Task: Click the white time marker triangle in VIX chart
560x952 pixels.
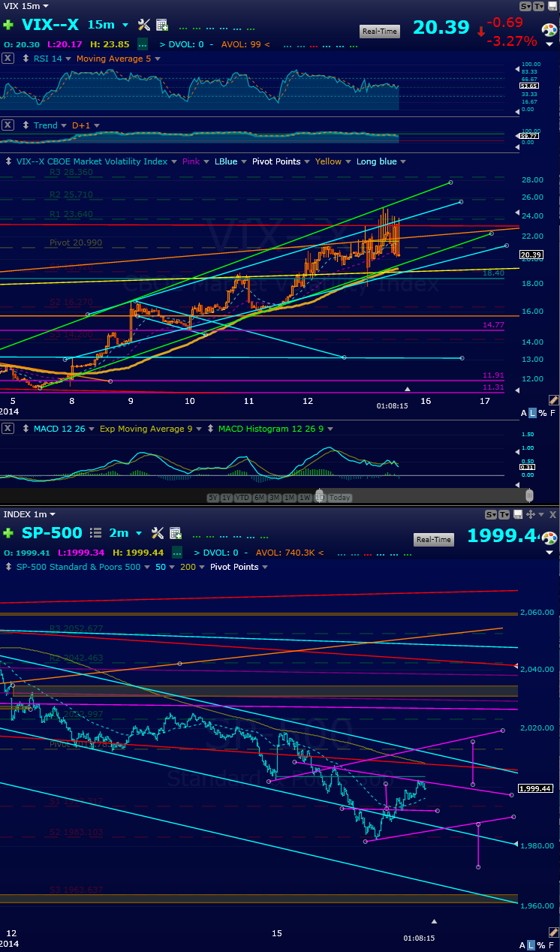Action: pyautogui.click(x=408, y=389)
